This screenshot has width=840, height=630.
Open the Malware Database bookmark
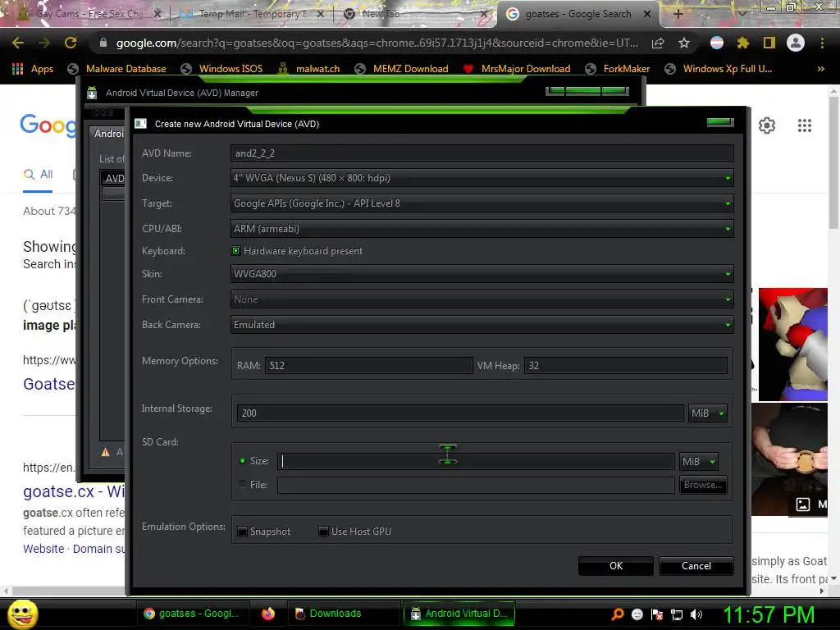116,69
